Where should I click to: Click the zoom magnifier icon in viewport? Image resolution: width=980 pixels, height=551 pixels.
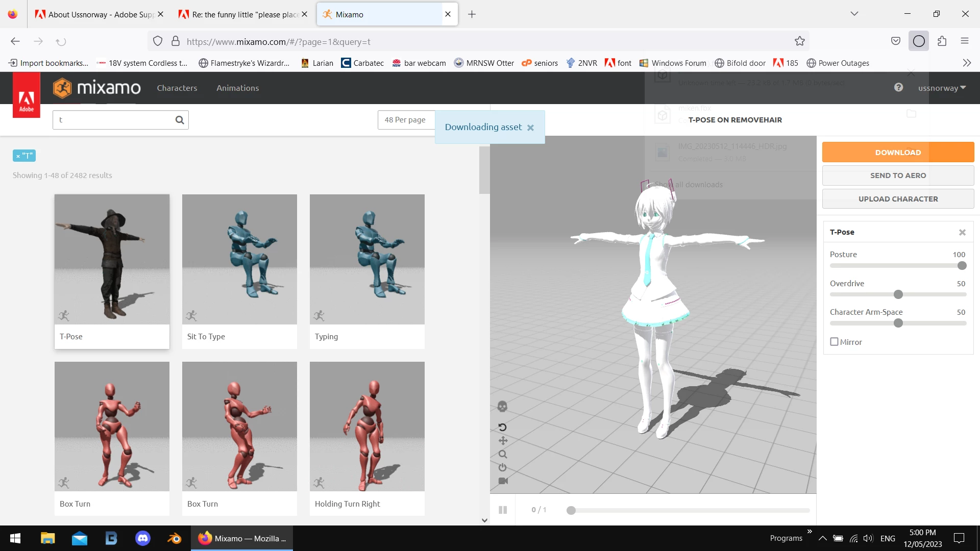tap(503, 454)
